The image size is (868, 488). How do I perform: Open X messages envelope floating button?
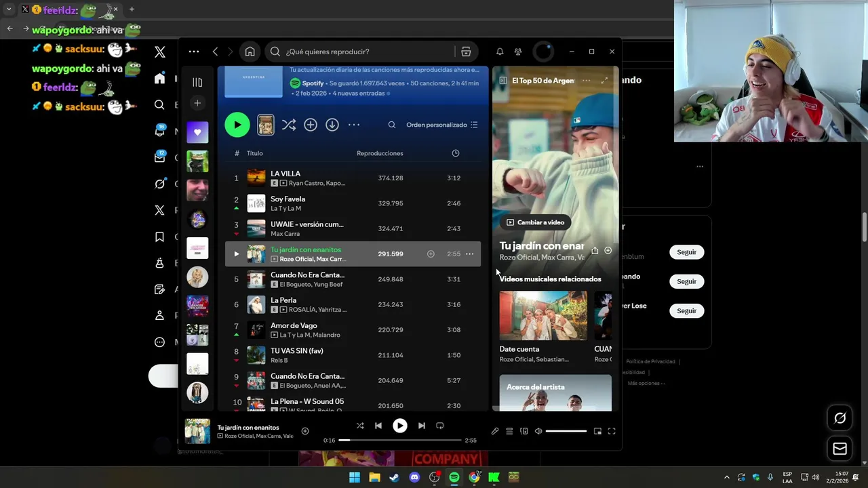[x=840, y=449]
